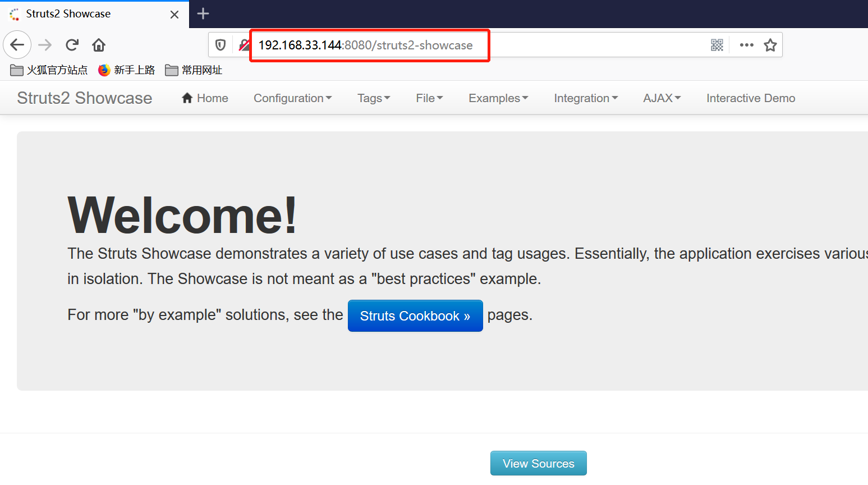The image size is (868, 485).
Task: Close the Struts2 Showcase tab
Action: [x=174, y=15]
